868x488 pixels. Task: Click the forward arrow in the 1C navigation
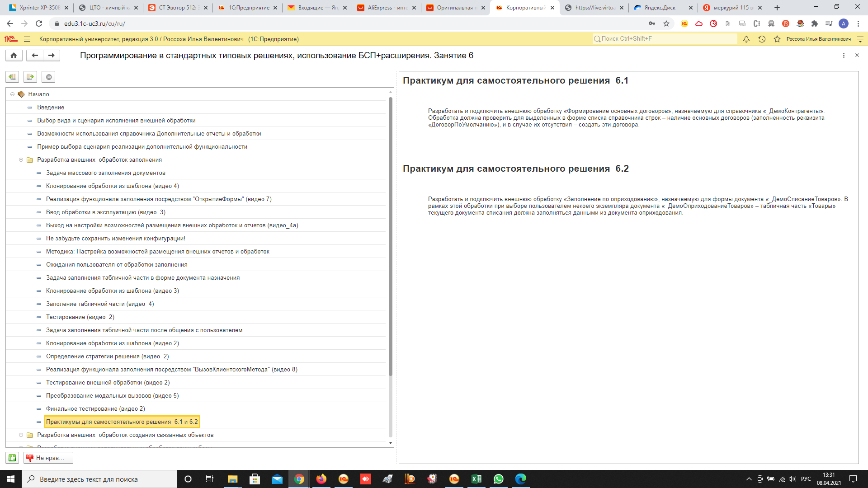click(52, 55)
